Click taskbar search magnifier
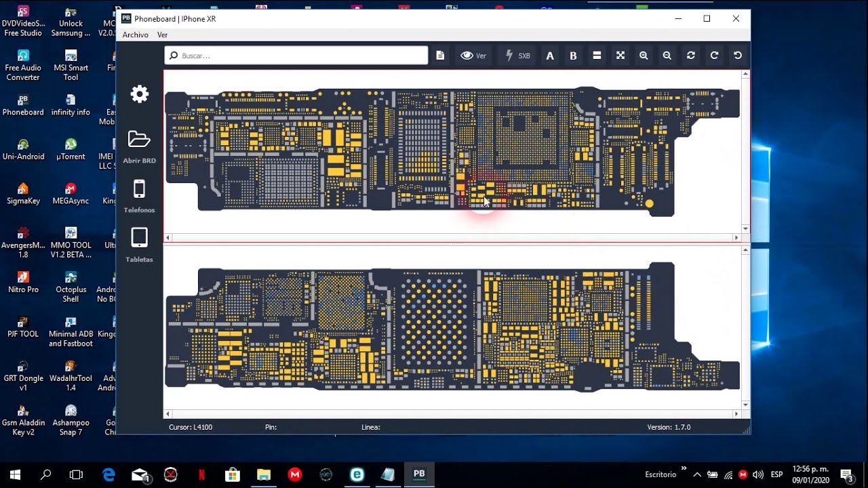 (x=45, y=474)
